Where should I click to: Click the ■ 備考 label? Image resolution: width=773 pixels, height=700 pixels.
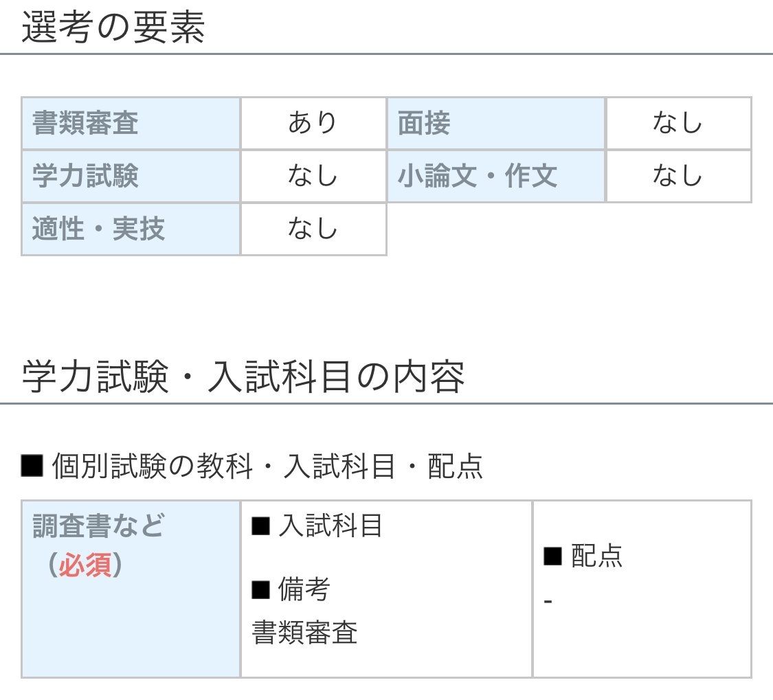[x=291, y=589]
